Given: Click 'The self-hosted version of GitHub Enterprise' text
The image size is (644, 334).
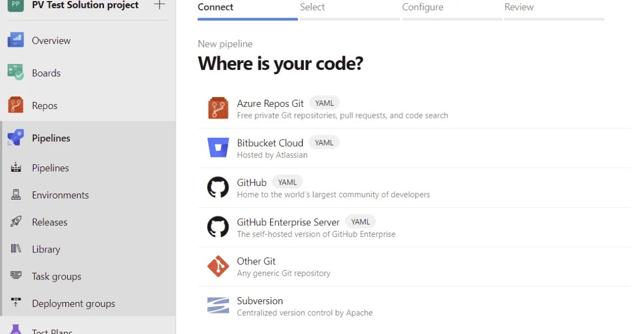Looking at the screenshot, I should pyautogui.click(x=316, y=234).
